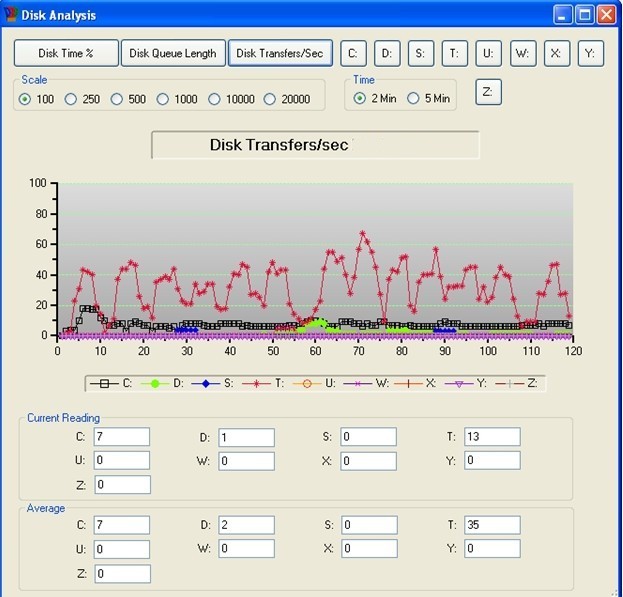The height and width of the screenshot is (597, 623).
Task: Toggle drive Z: button
Action: click(x=488, y=92)
